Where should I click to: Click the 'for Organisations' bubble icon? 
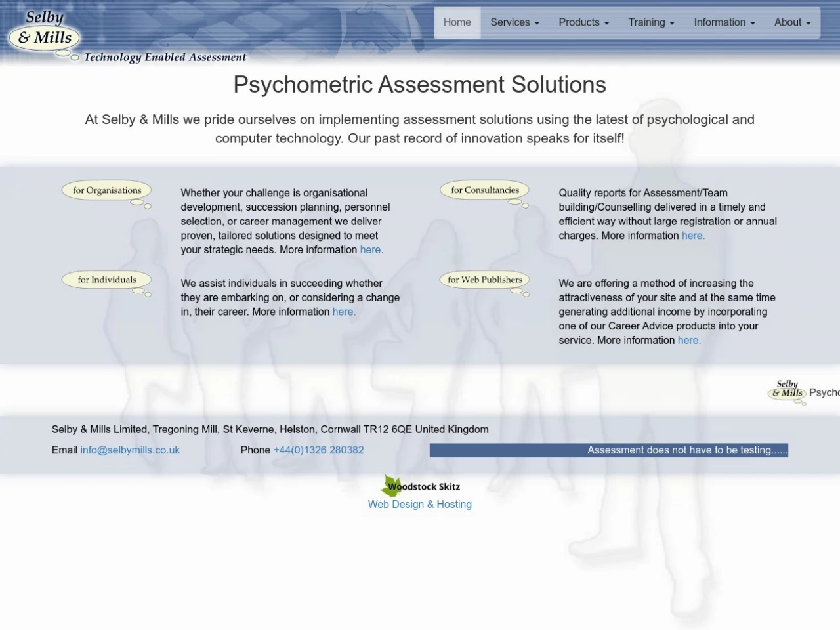pyautogui.click(x=107, y=191)
